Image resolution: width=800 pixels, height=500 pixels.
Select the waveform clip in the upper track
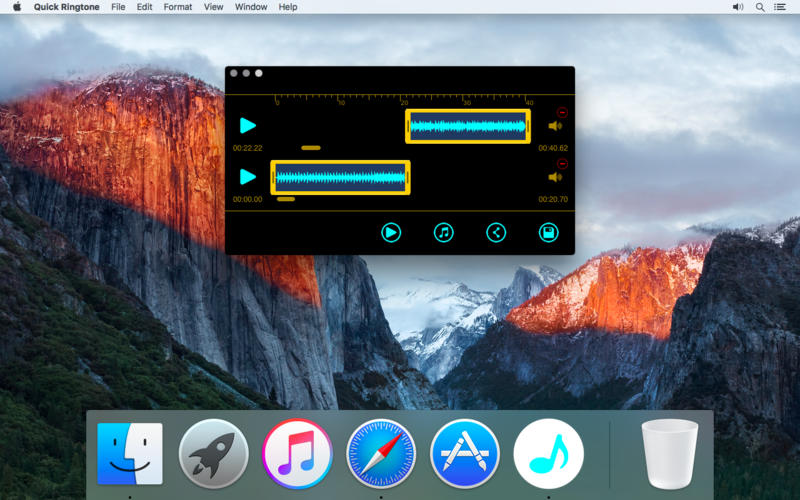[x=468, y=126]
